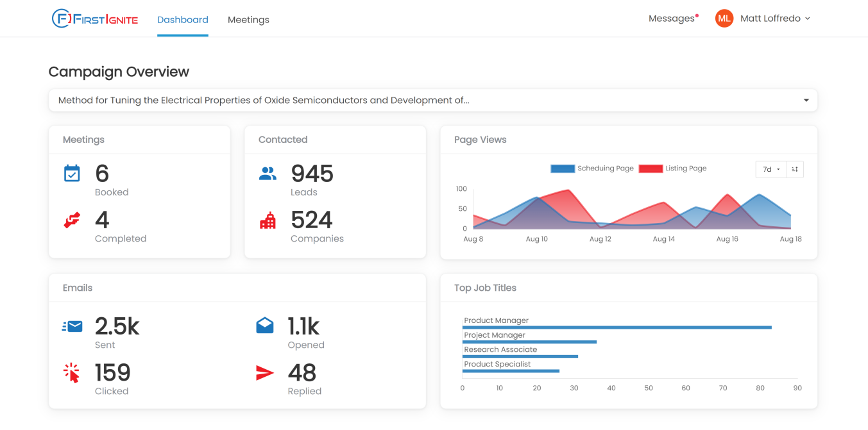Screen dimensions: 868x430
Task: Click the red companies building icon
Action: [268, 220]
